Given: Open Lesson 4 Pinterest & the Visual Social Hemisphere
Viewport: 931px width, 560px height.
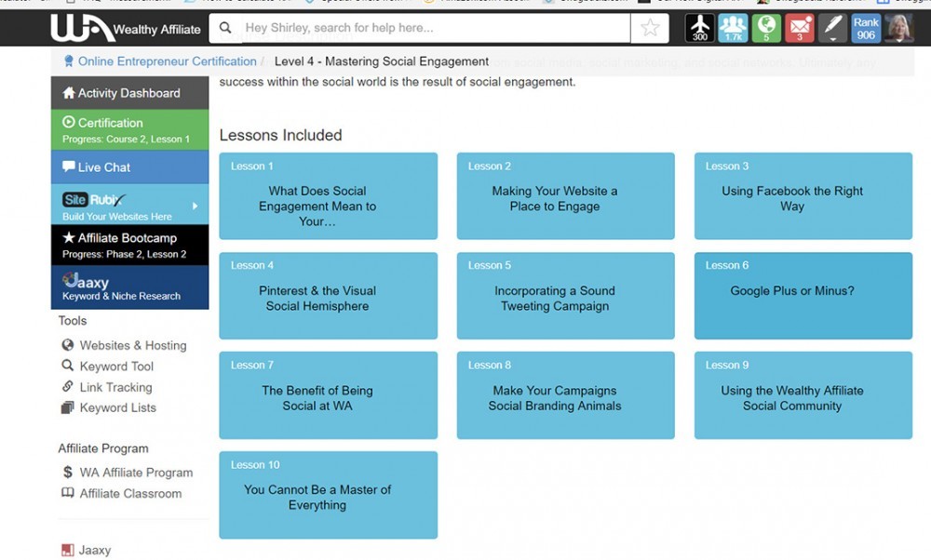Looking at the screenshot, I should 329,296.
